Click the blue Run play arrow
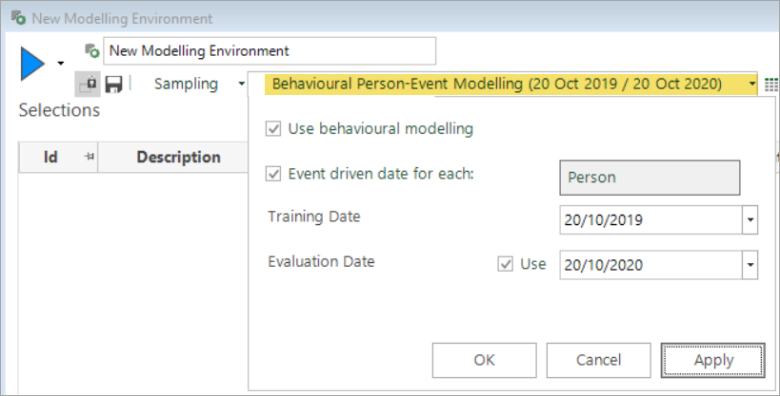Screen dimensions: 780x396 (x=32, y=63)
